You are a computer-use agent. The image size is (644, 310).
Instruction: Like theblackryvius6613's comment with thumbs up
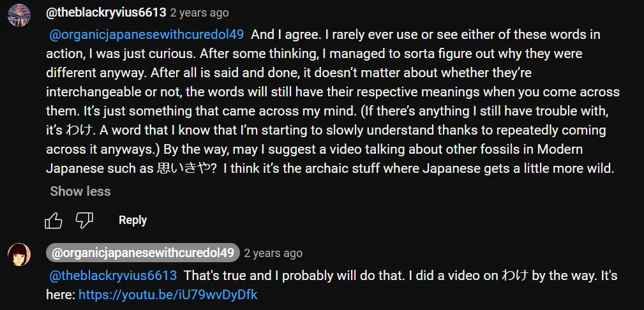54,221
